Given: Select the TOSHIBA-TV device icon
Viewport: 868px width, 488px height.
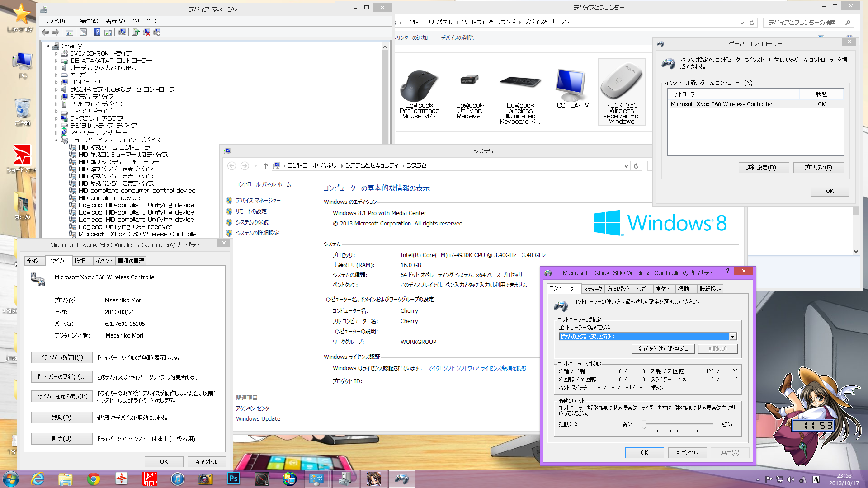Looking at the screenshot, I should click(571, 89).
